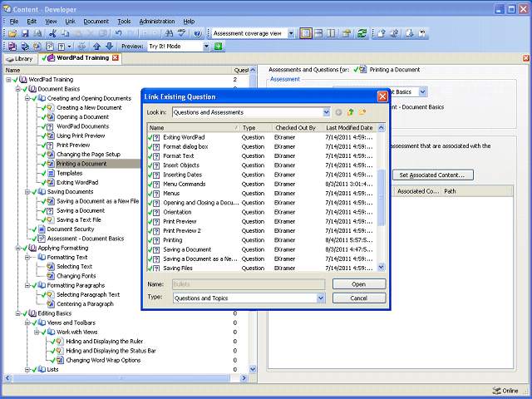
Task: Open the Look in dropdown
Action: click(326, 112)
